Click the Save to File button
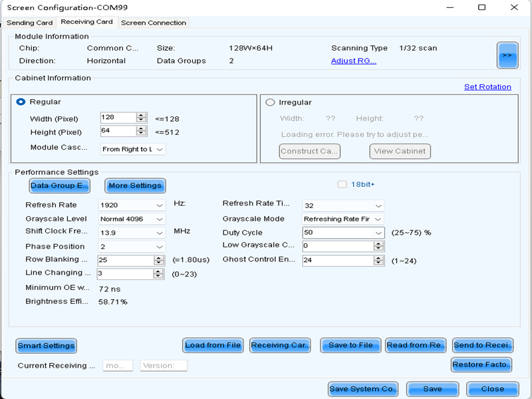The image size is (532, 399). [350, 345]
